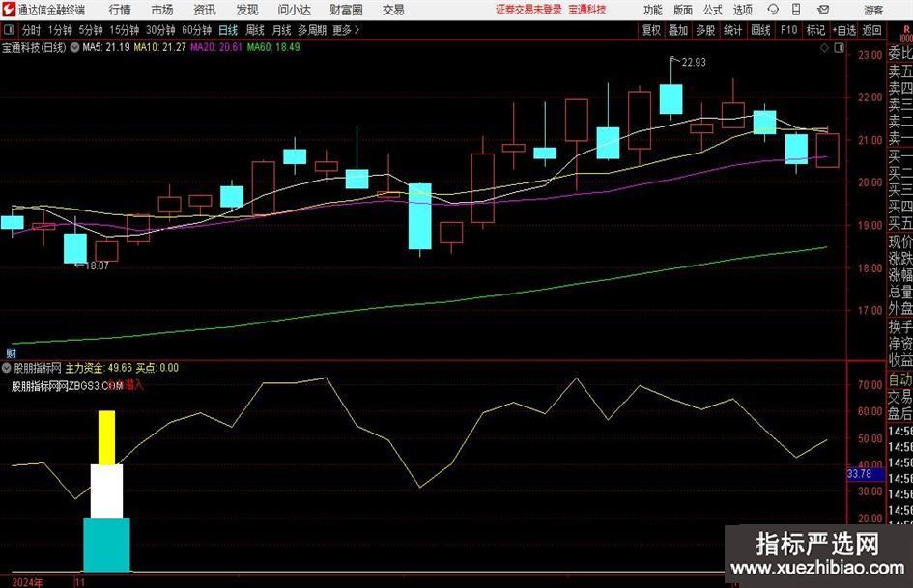
Task: Click 买点: 0.00 indicator value
Action: tap(157, 368)
